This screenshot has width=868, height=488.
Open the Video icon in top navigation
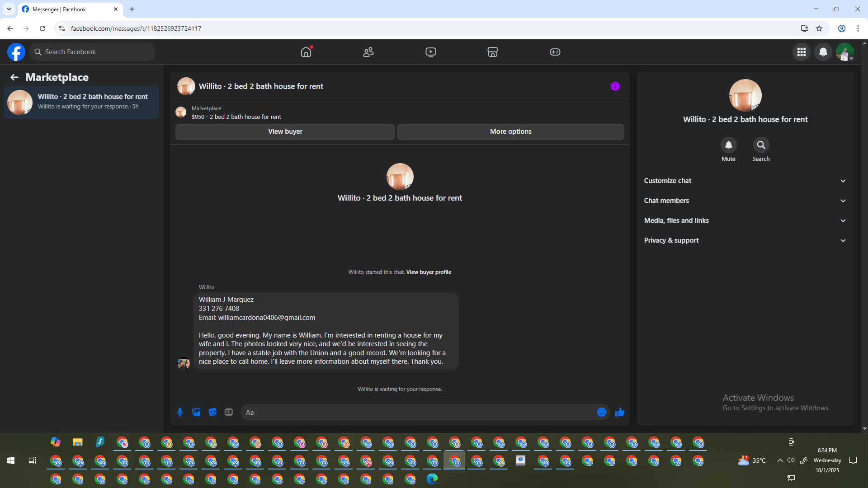coord(431,52)
